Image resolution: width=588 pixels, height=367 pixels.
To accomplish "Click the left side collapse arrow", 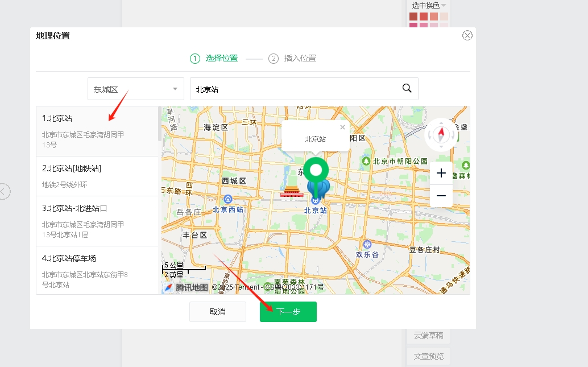I will (4, 191).
